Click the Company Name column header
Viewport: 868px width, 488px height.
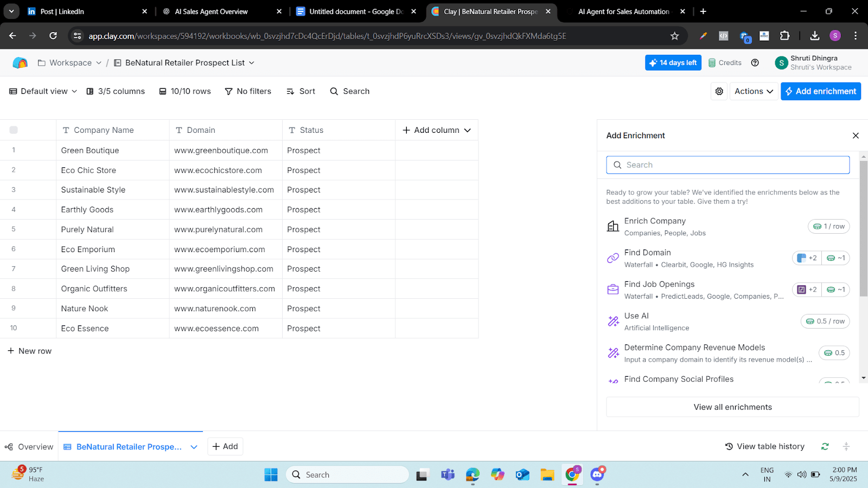coord(113,130)
